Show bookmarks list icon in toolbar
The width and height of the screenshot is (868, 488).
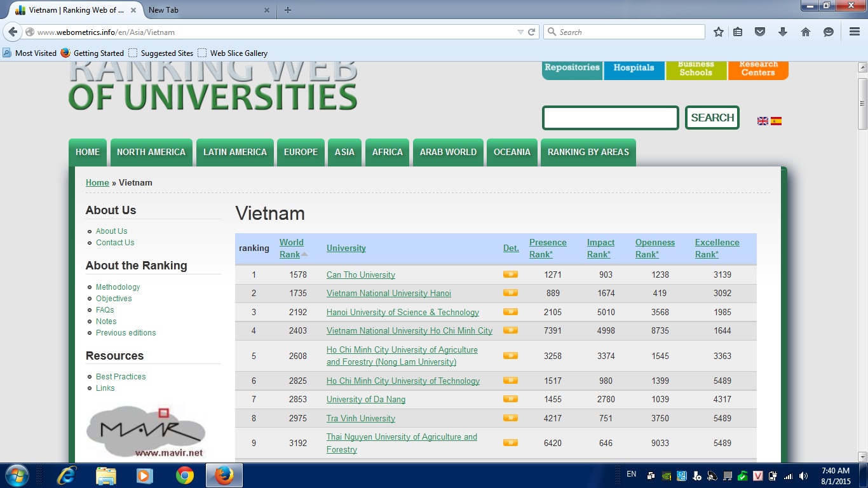pyautogui.click(x=738, y=32)
